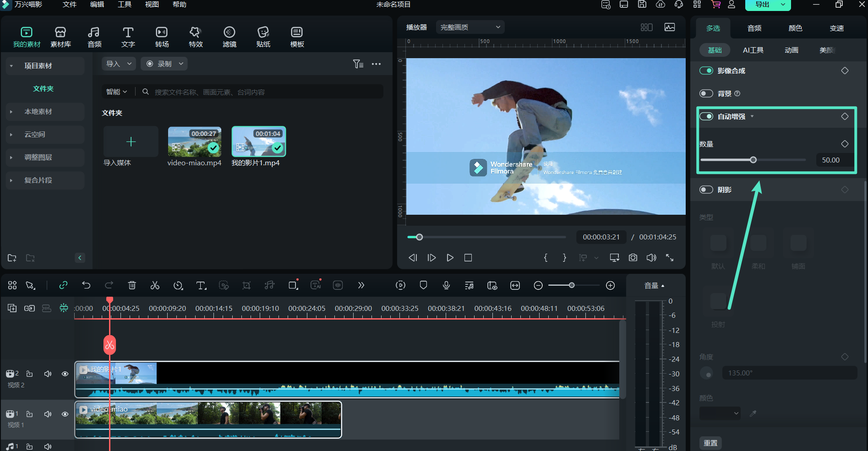The width and height of the screenshot is (868, 451).
Task: Click the text tool icon in timeline toolbar
Action: [x=201, y=285]
